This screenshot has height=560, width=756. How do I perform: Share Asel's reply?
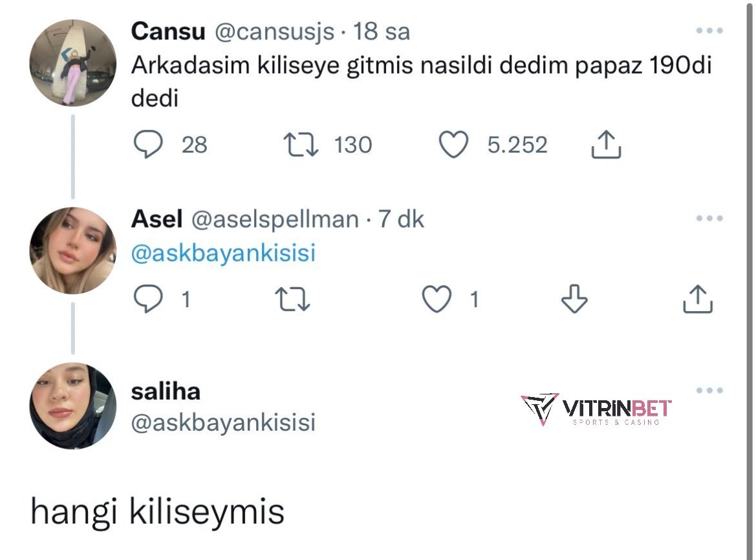point(698,299)
